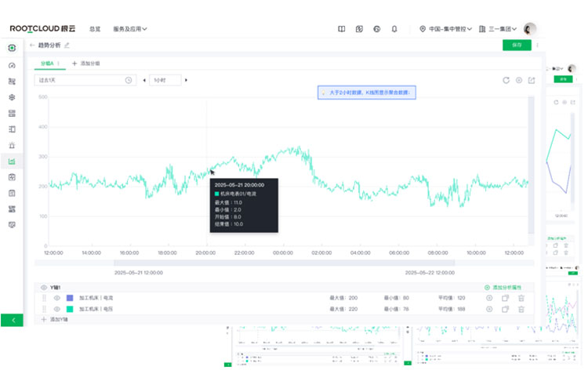This screenshot has width=588, height=392.
Task: Toggle the Y轴1 axis visibility eye
Action: (x=44, y=288)
